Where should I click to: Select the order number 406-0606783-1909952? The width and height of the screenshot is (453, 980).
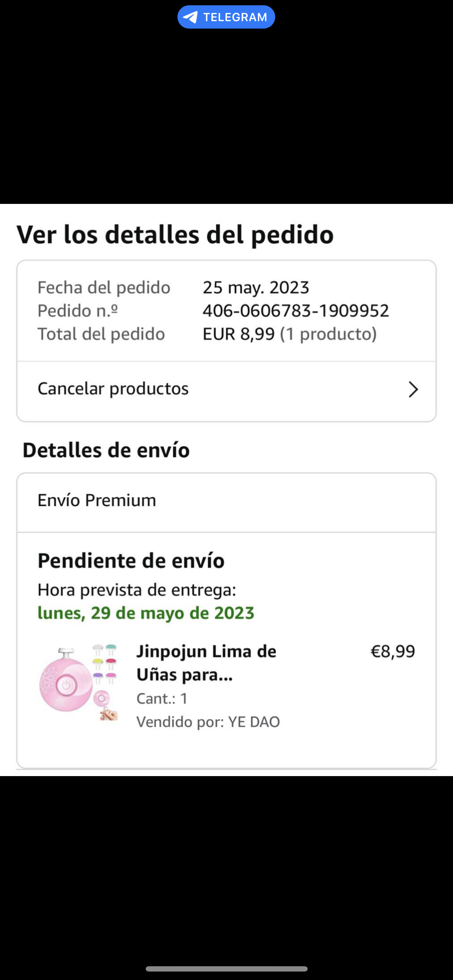click(296, 311)
